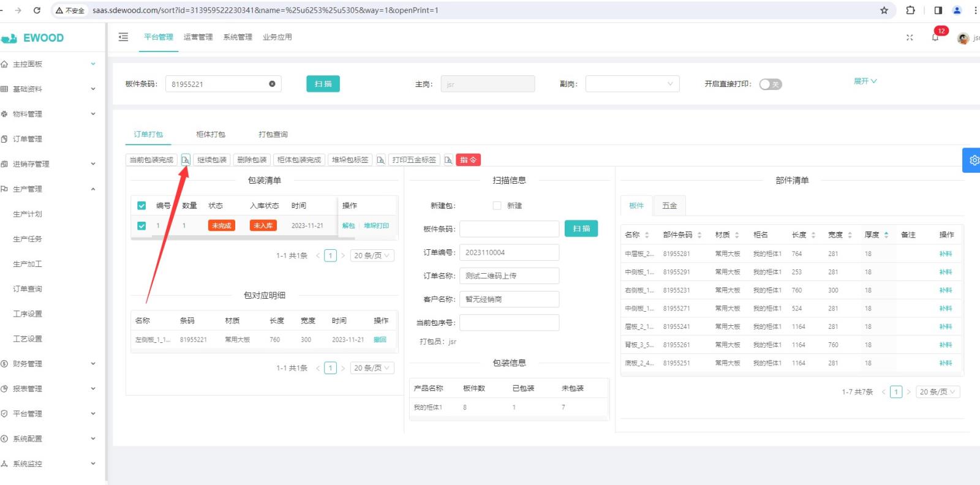The image size is (980, 485).
Task: Click the preview icon after 当前包装完成
Action: pos(186,160)
